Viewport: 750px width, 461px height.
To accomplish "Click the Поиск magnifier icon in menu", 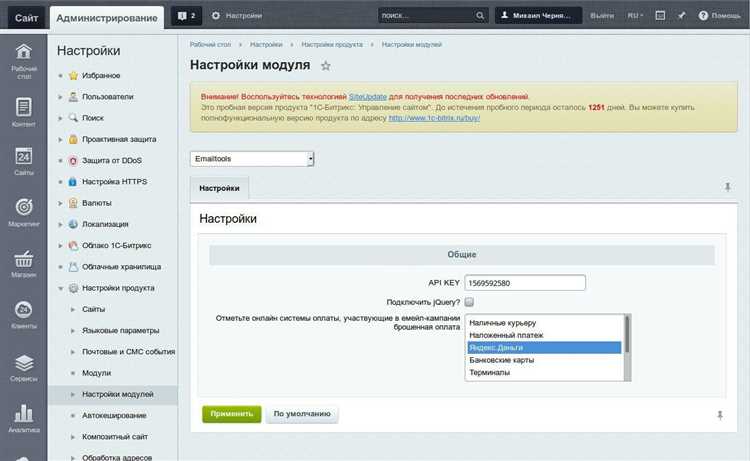I will coord(73,118).
